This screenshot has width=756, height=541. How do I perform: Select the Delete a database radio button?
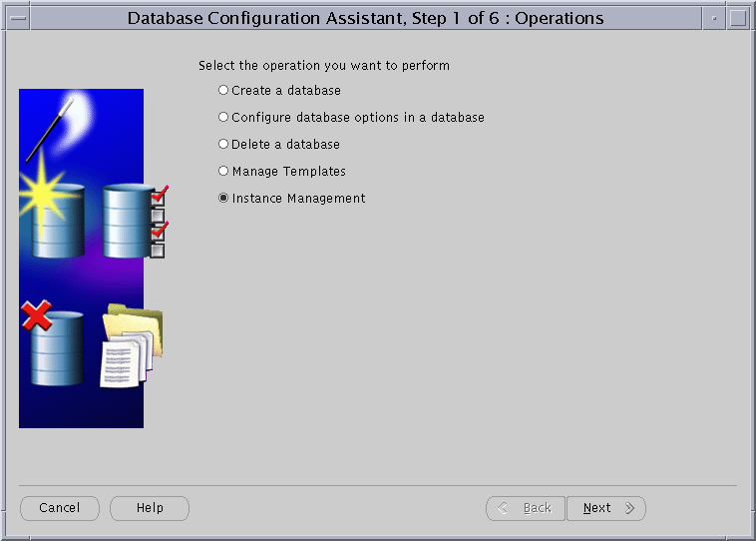pyautogui.click(x=223, y=145)
